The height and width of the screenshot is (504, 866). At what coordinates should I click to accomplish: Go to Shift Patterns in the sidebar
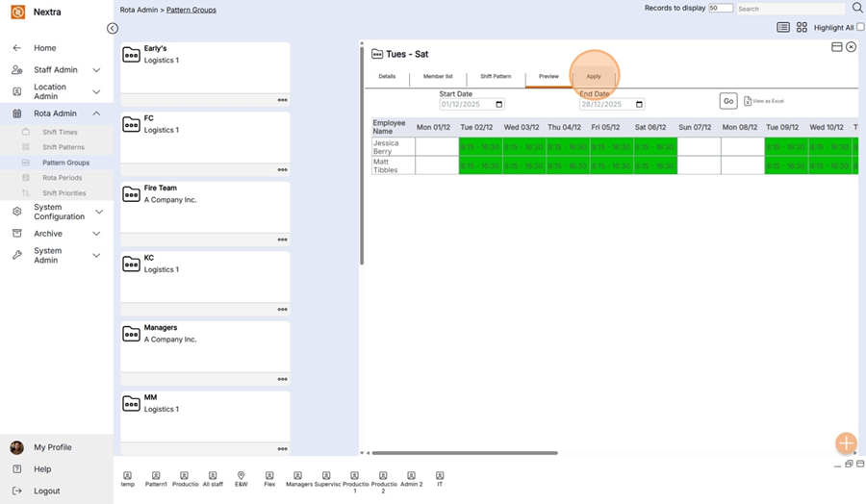point(64,147)
